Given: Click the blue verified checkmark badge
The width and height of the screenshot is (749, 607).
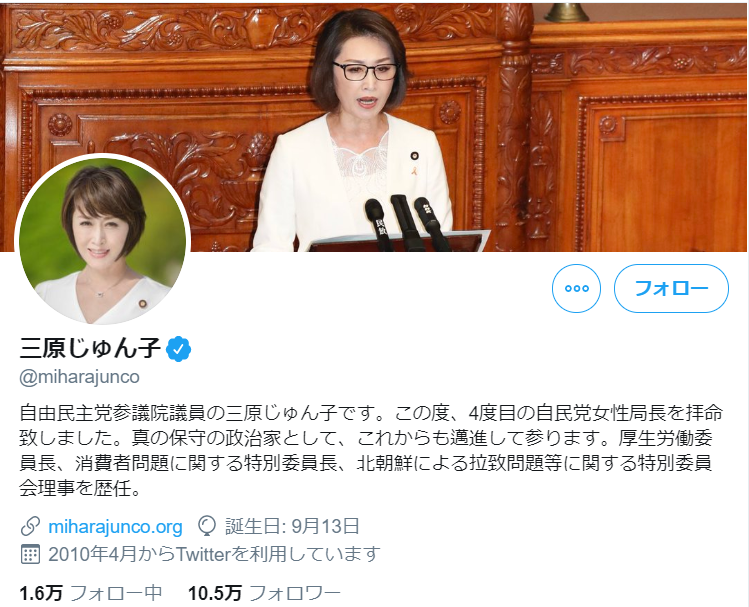Looking at the screenshot, I should coord(178,349).
